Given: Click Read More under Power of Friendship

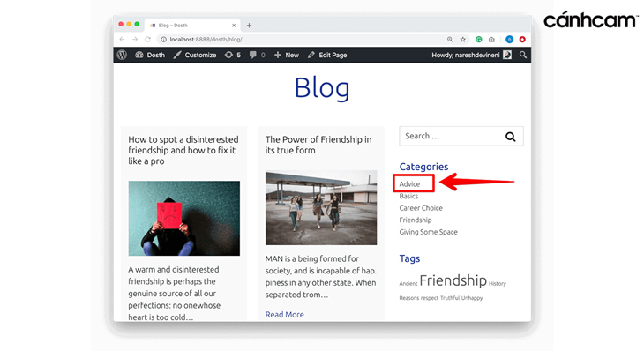Looking at the screenshot, I should tap(285, 315).
